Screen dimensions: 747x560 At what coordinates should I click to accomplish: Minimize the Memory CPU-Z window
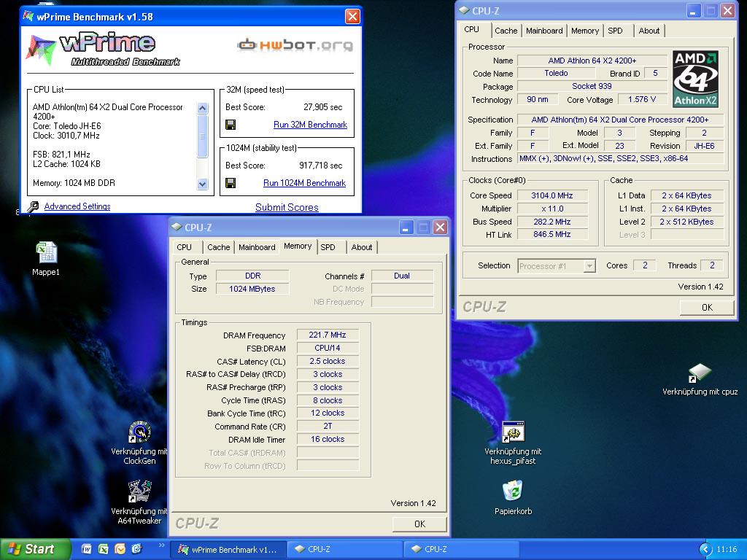[406, 227]
